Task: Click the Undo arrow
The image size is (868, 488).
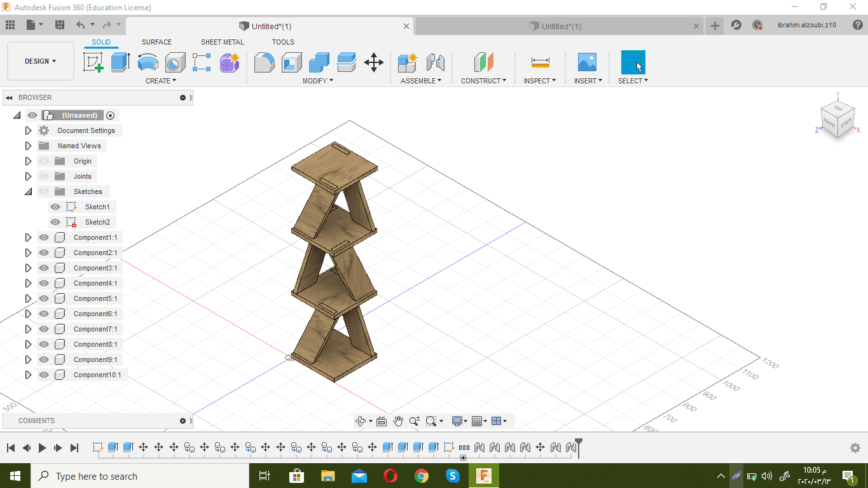Action: (x=80, y=25)
